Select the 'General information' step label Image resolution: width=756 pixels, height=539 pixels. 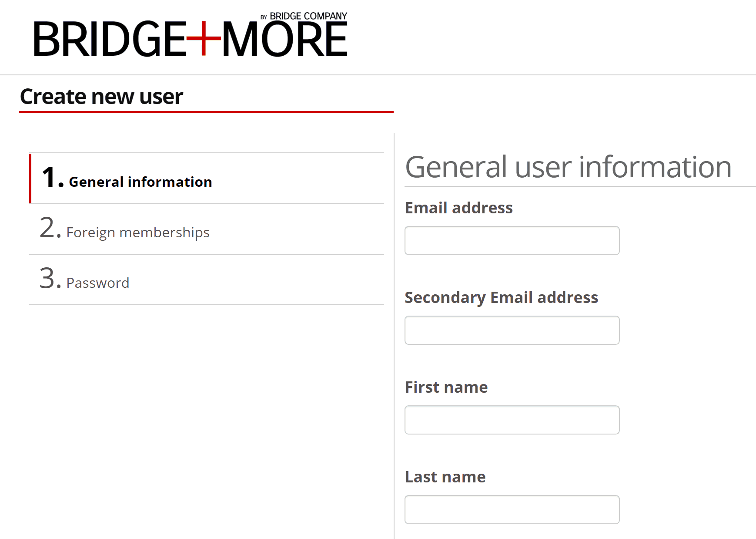140,182
